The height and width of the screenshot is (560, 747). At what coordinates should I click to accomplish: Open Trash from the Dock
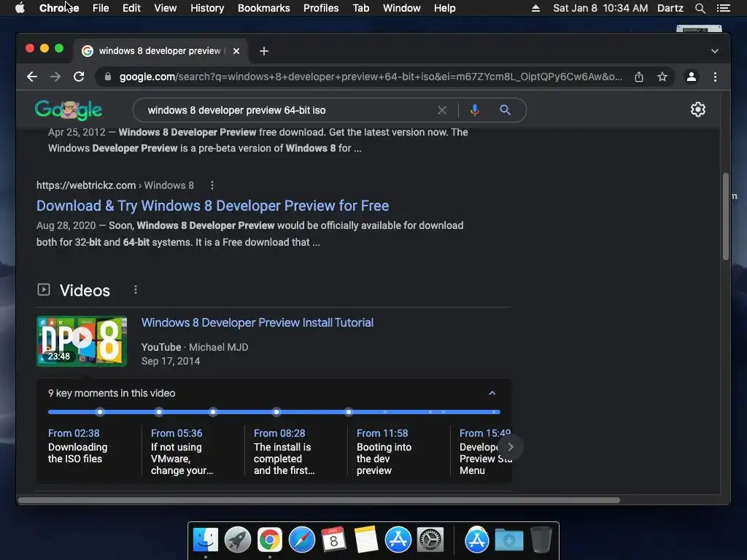pos(541,540)
